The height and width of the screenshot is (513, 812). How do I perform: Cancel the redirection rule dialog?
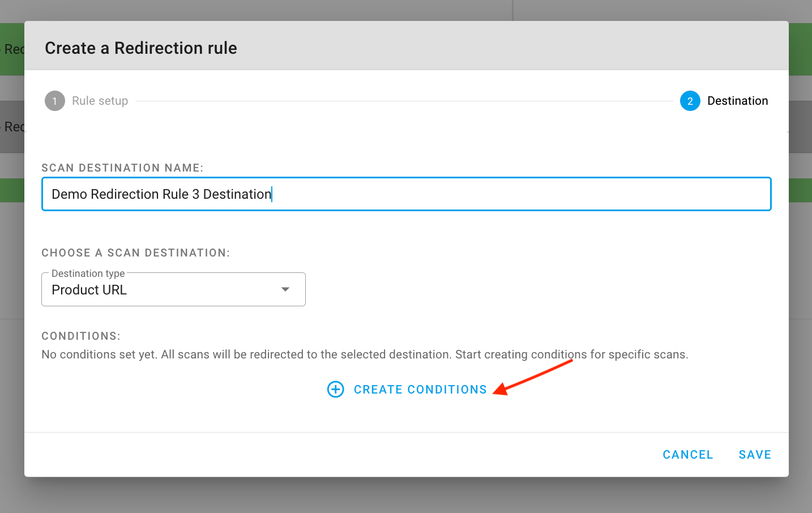point(687,455)
